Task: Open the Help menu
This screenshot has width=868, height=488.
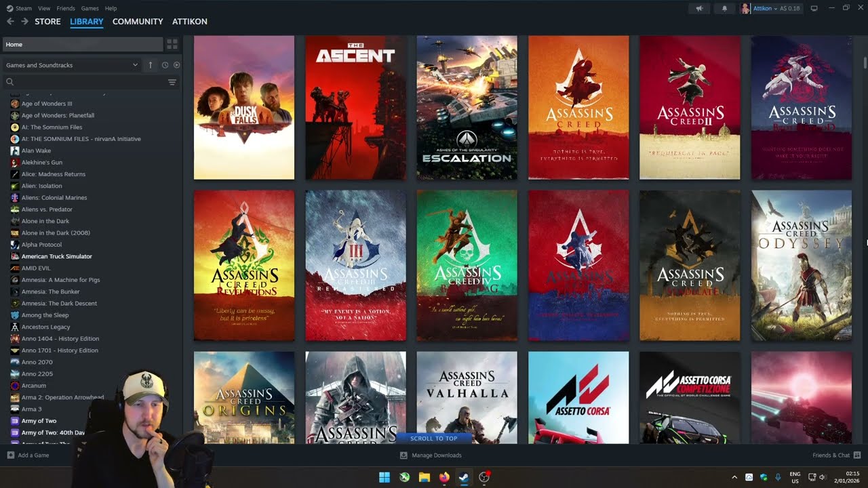Action: pyautogui.click(x=111, y=8)
